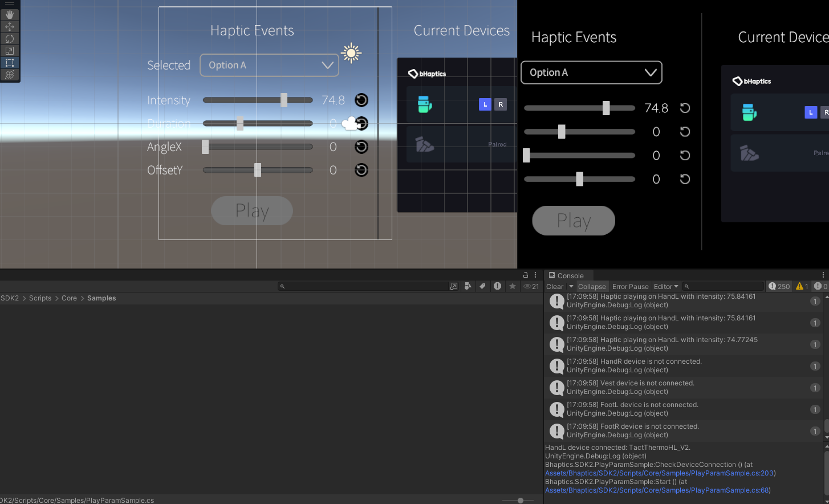829x504 pixels.
Task: Select the Move tool
Action: (x=10, y=27)
